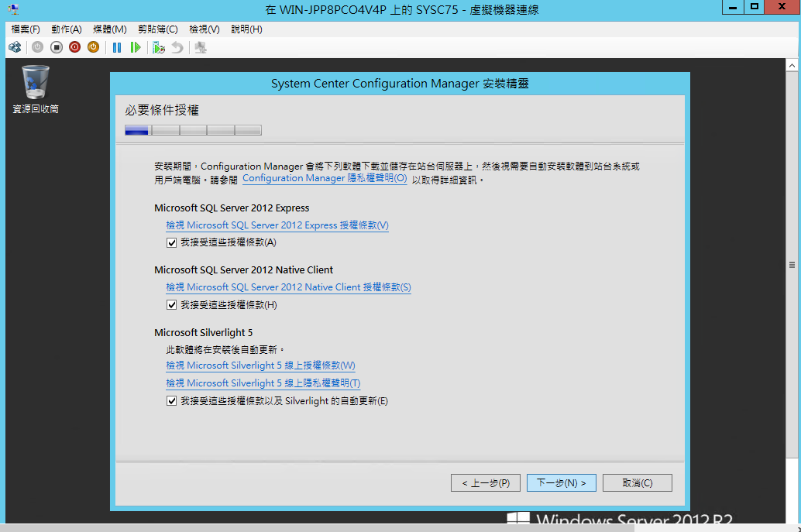Viewport: 801px width, 532px height.
Task: Minimize the virtual machine connection window
Action: [x=733, y=8]
